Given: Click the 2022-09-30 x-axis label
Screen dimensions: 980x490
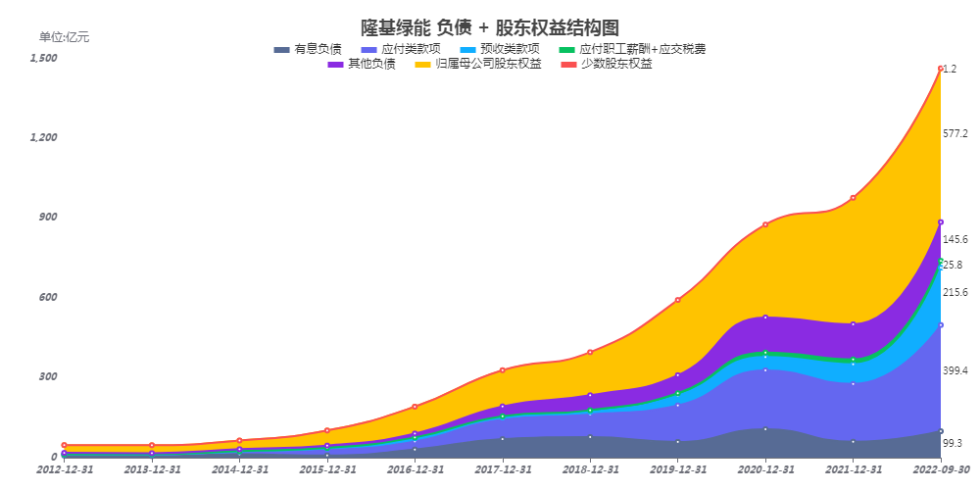Looking at the screenshot, I should click(940, 469).
